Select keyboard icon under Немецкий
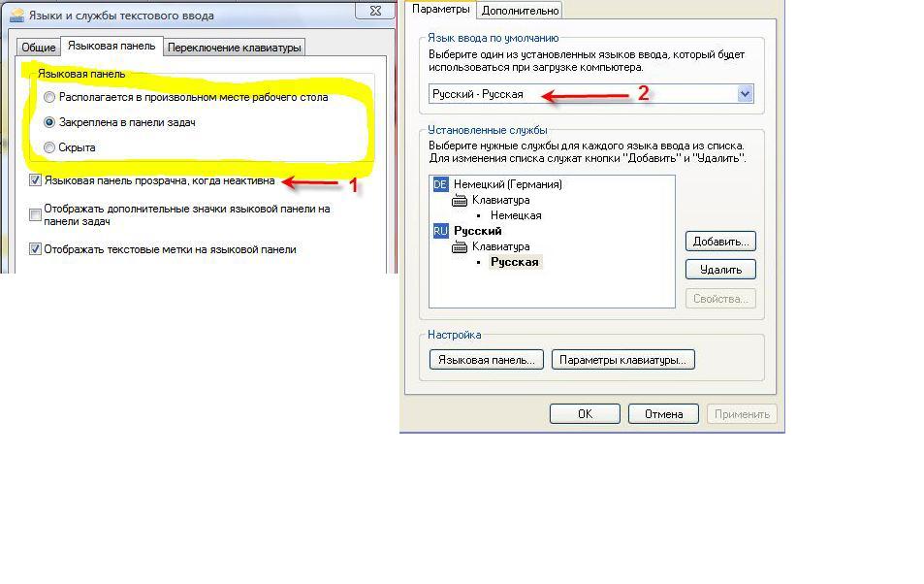The height and width of the screenshot is (584, 924). point(459,201)
